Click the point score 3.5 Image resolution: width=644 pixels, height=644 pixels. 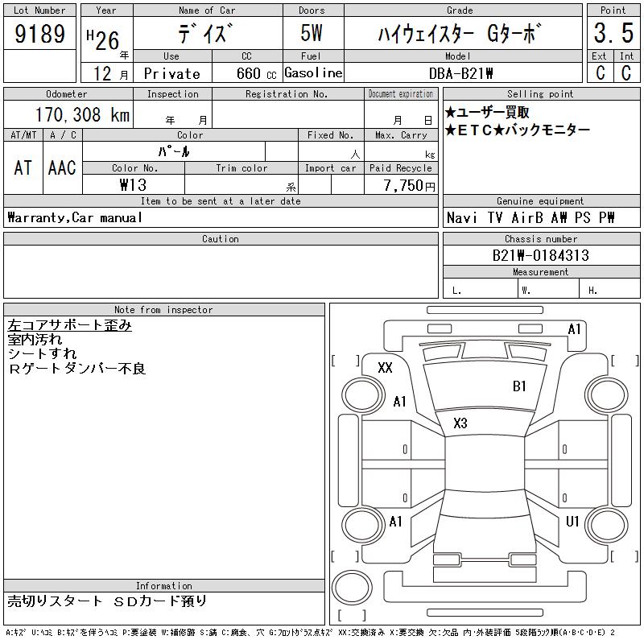(613, 33)
